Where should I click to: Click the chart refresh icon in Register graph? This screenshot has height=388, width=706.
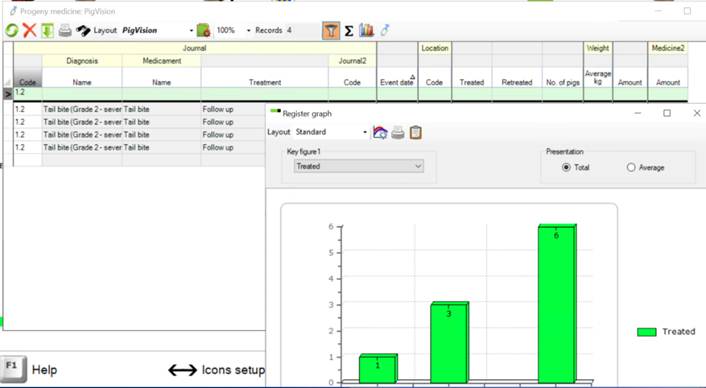click(380, 132)
